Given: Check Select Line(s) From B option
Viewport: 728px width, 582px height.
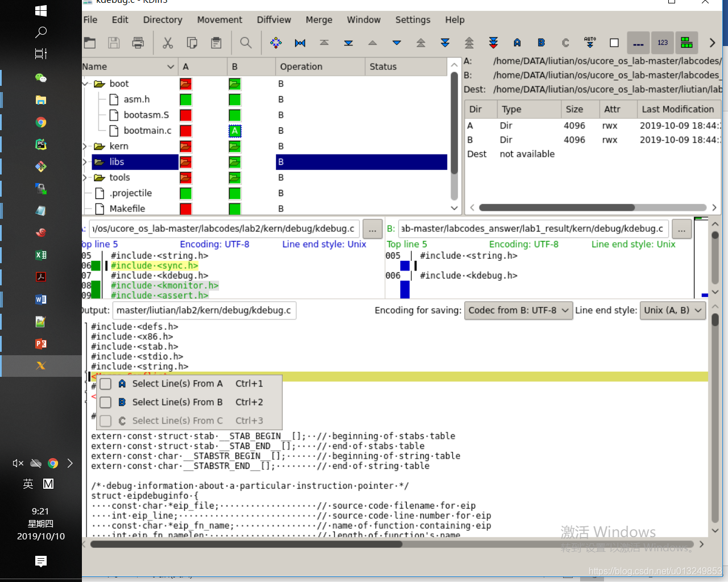Looking at the screenshot, I should click(105, 402).
